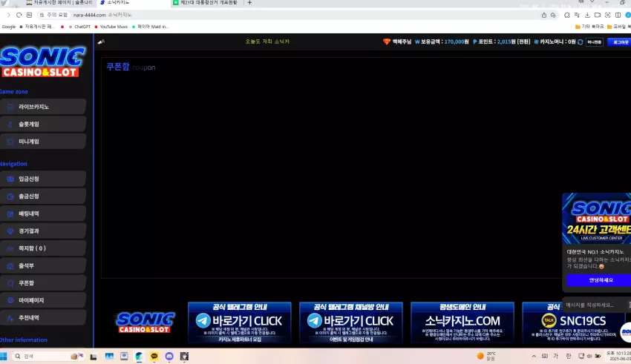Click the 출금신청 withdrawal icon
631x364 pixels.
click(x=10, y=196)
